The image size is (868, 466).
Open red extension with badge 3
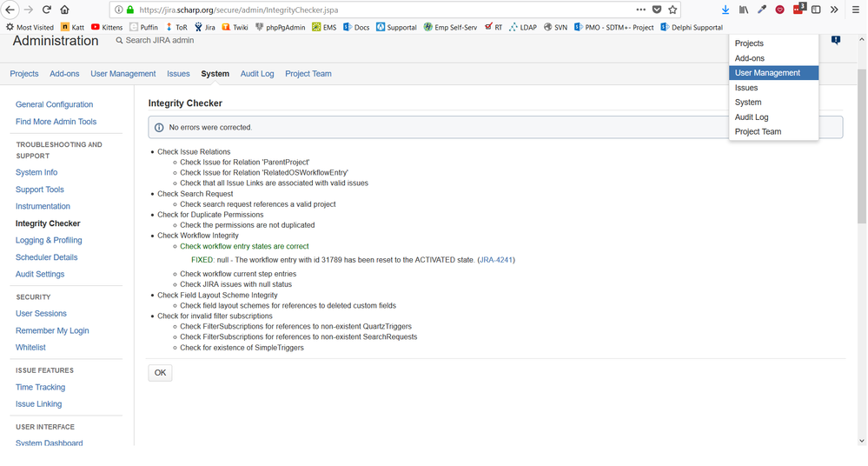click(x=798, y=9)
